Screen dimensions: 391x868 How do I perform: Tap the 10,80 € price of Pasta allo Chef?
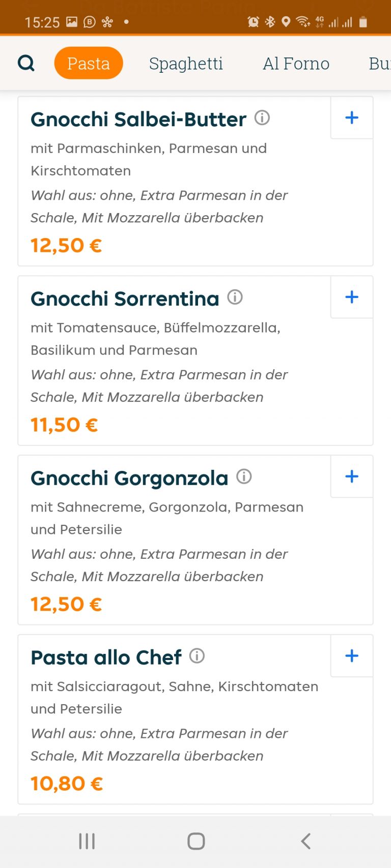coord(67,784)
